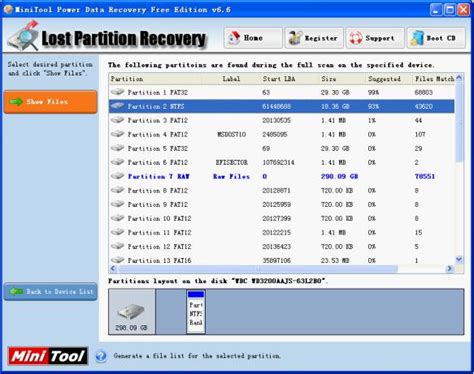Select the NTFS partition block in disk layout

[196, 312]
